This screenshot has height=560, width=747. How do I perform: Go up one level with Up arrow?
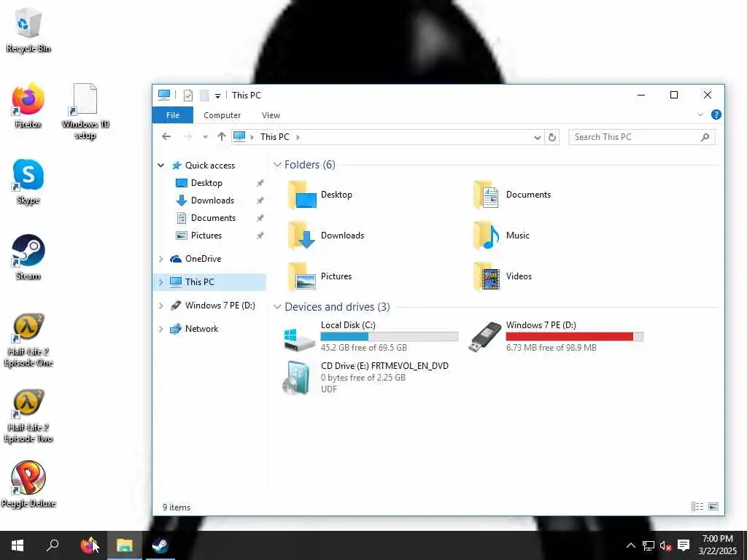tap(222, 136)
